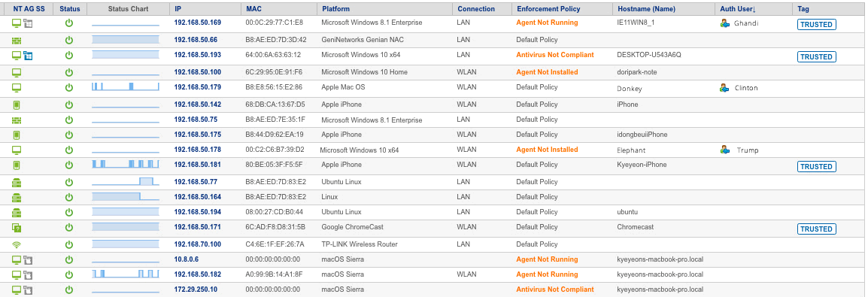Click the status chart for 192.168.50.181
This screenshot has height=297, width=868.
[x=126, y=164]
